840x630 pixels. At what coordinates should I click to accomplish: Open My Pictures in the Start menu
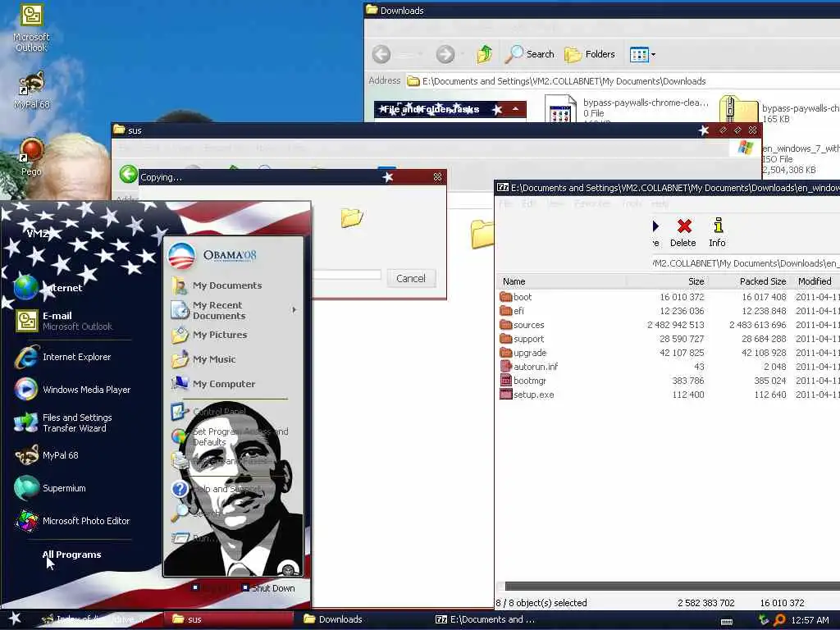pyautogui.click(x=209, y=335)
